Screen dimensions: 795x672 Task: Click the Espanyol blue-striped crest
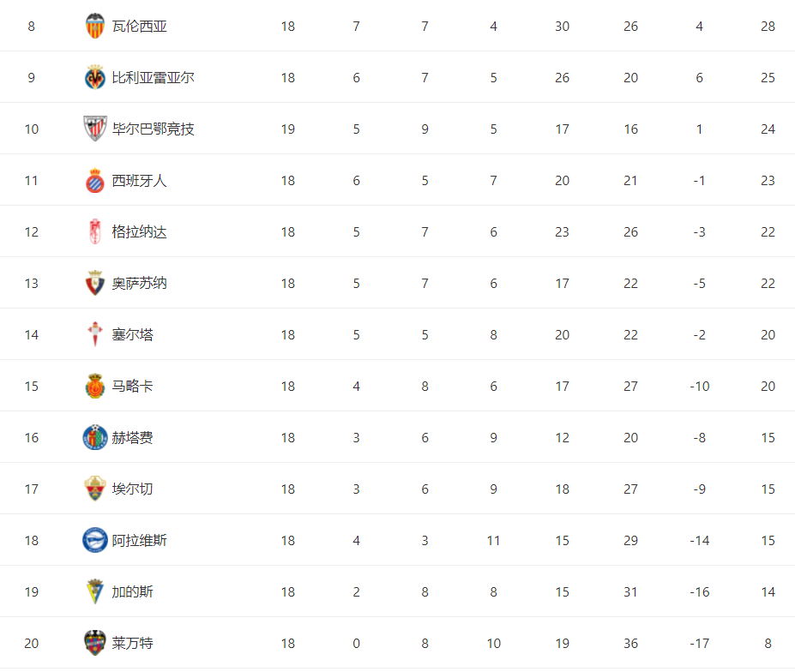click(95, 180)
